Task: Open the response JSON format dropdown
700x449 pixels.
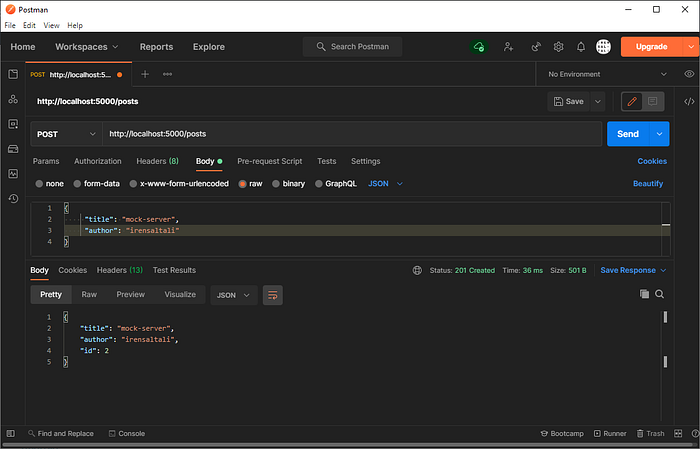Action: coord(233,295)
